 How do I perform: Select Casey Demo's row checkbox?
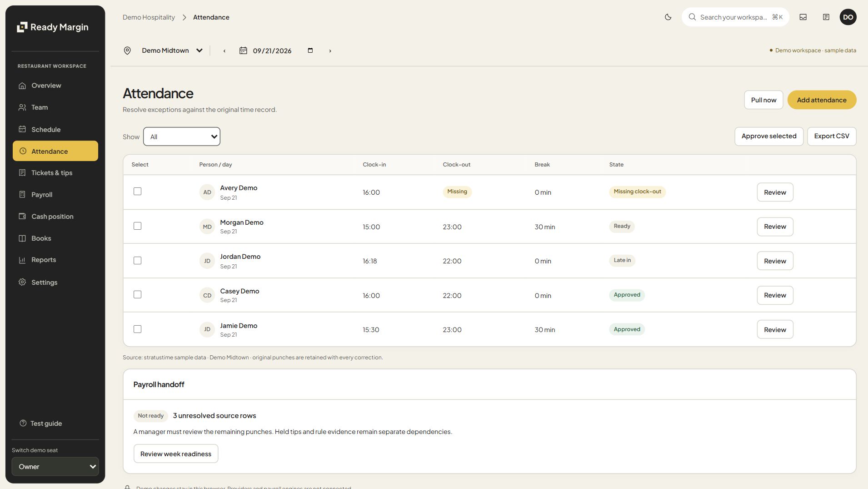click(x=137, y=295)
